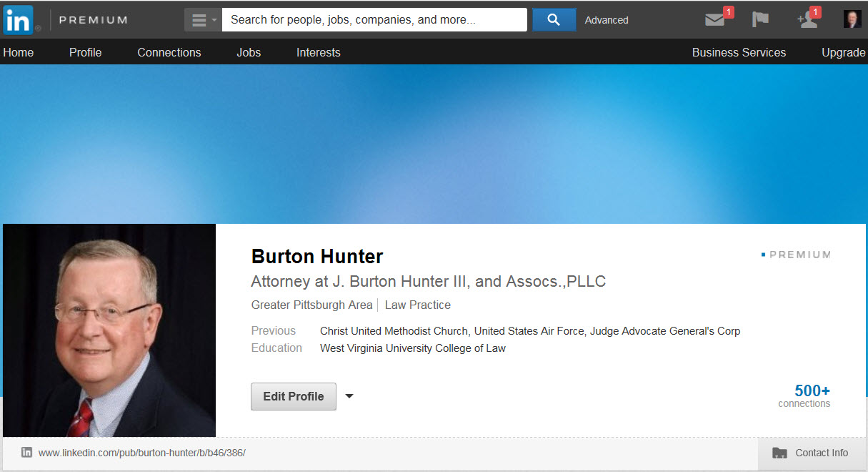Image resolution: width=868 pixels, height=472 pixels.
Task: Expand the arrow beside Edit Profile
Action: pos(349,396)
